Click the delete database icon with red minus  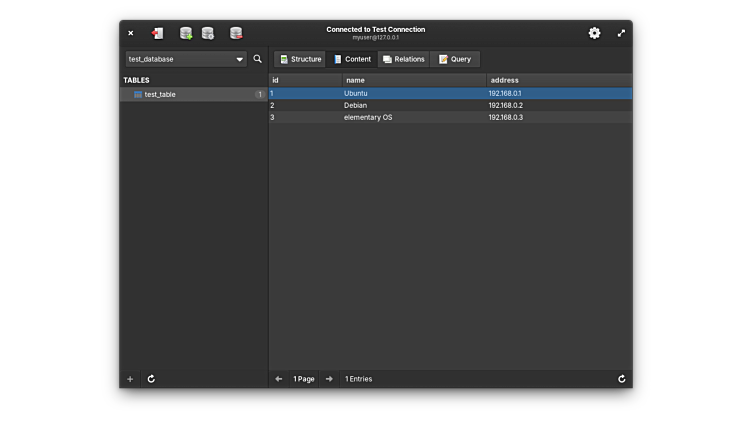tap(236, 33)
